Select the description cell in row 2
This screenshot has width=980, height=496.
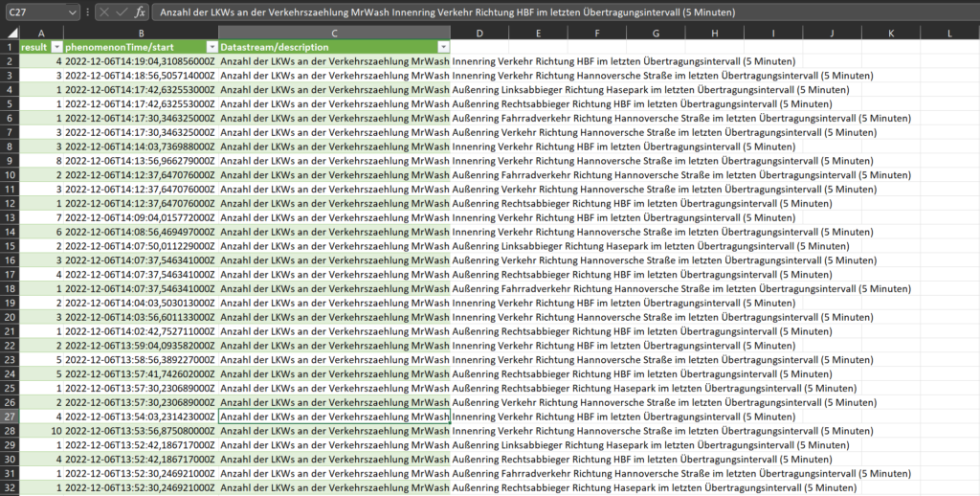click(x=334, y=61)
